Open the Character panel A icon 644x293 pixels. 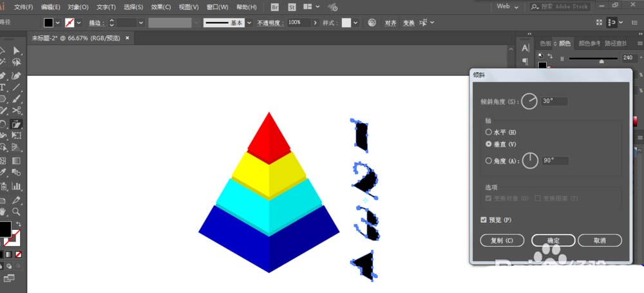526,48
